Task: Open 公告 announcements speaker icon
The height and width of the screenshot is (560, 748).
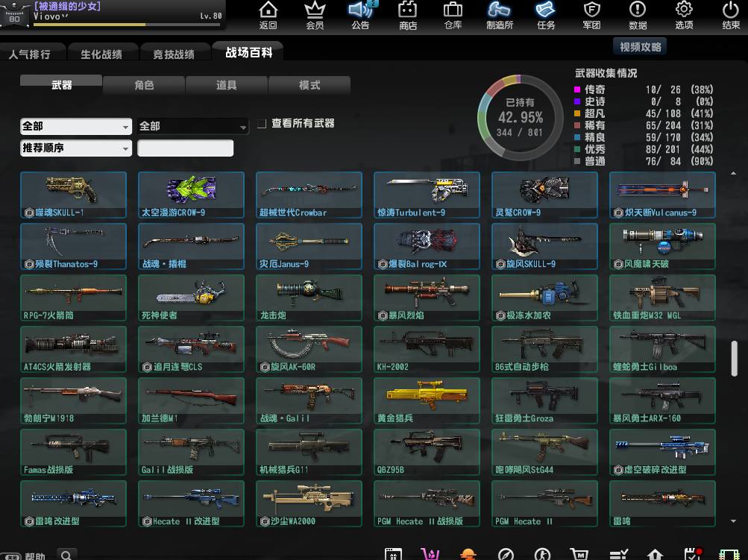Action: click(x=361, y=15)
